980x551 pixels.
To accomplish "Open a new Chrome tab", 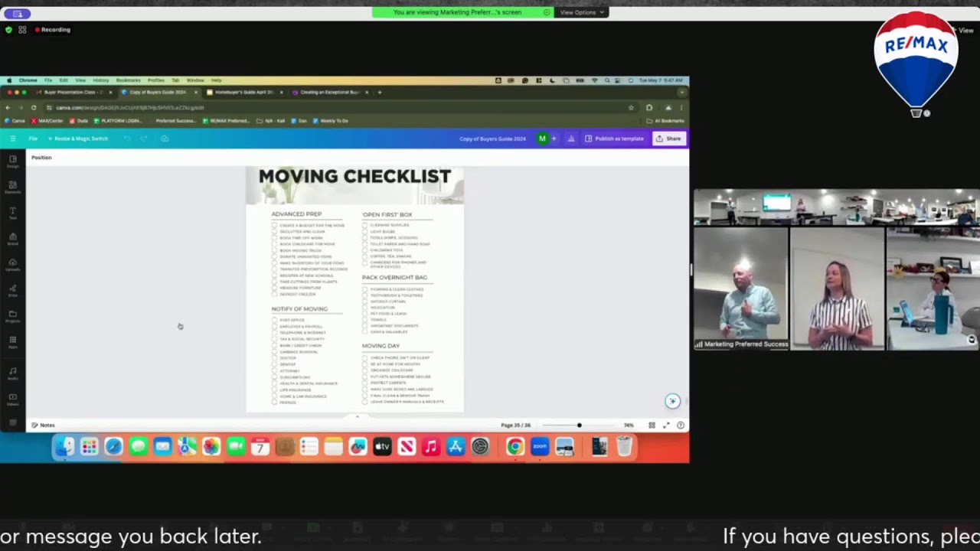I will coord(380,92).
